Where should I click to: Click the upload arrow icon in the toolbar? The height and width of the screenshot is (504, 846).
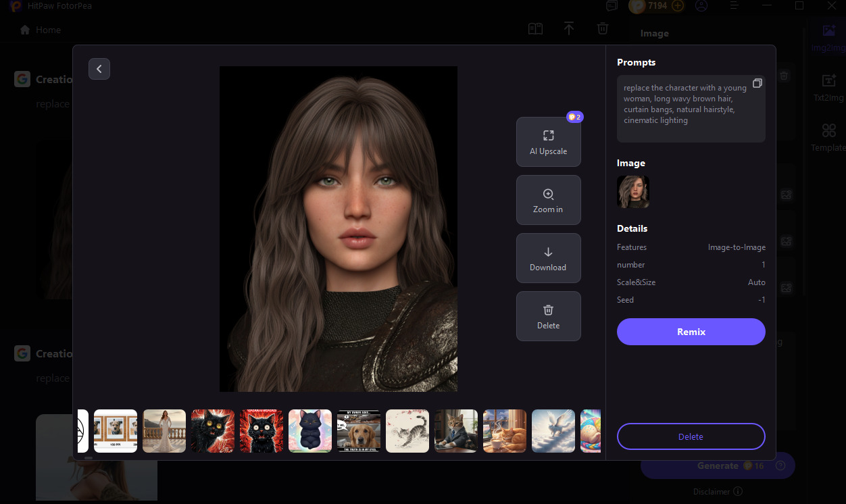(569, 28)
